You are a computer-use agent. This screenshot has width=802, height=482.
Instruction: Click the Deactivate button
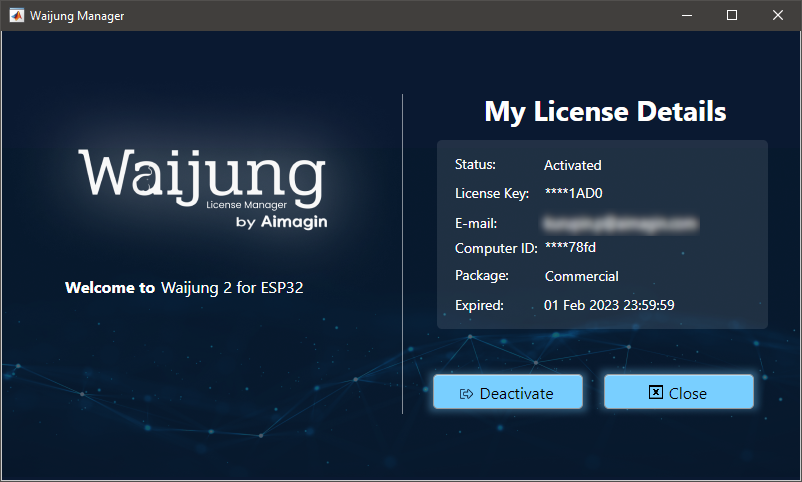[x=507, y=392]
